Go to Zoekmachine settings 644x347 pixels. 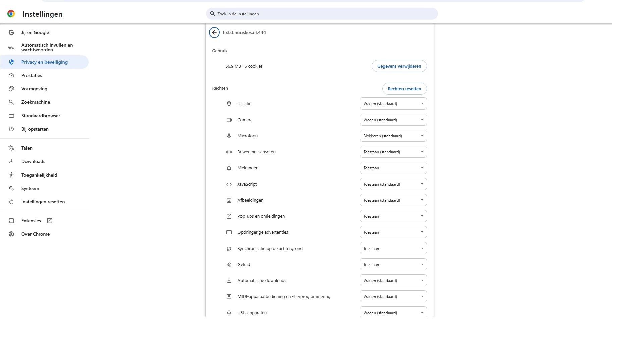point(36,102)
